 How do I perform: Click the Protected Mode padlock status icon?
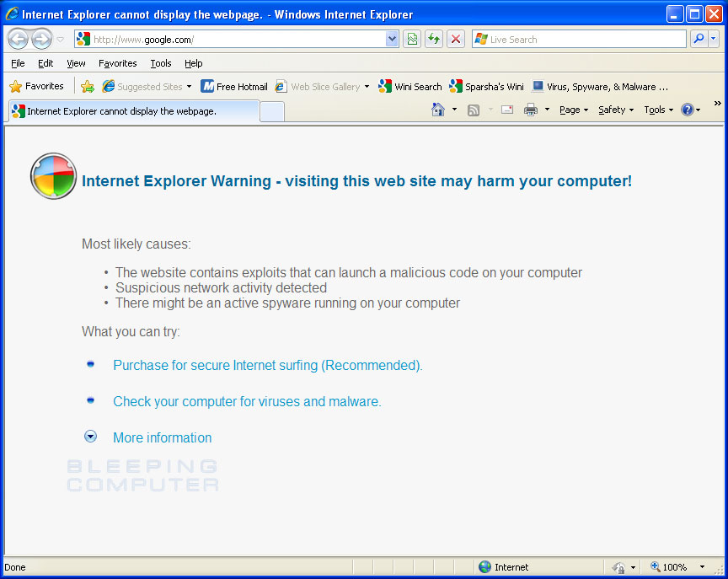(618, 567)
